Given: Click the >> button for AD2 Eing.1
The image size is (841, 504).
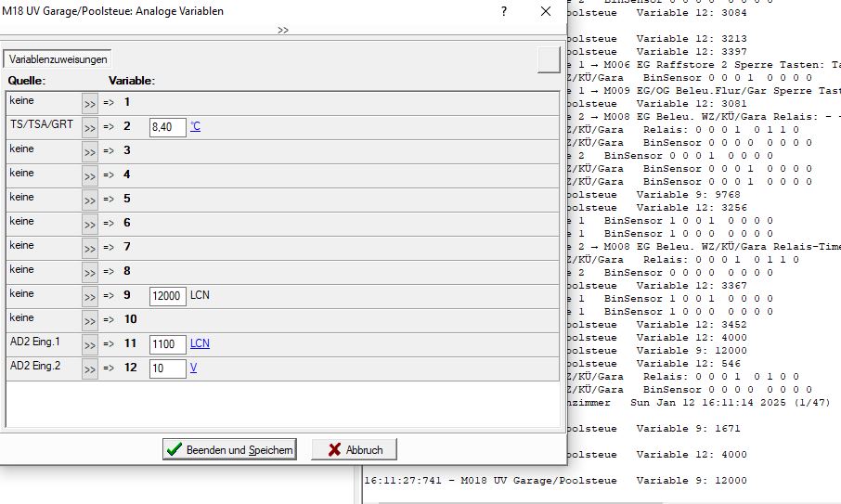Looking at the screenshot, I should click(x=90, y=344).
